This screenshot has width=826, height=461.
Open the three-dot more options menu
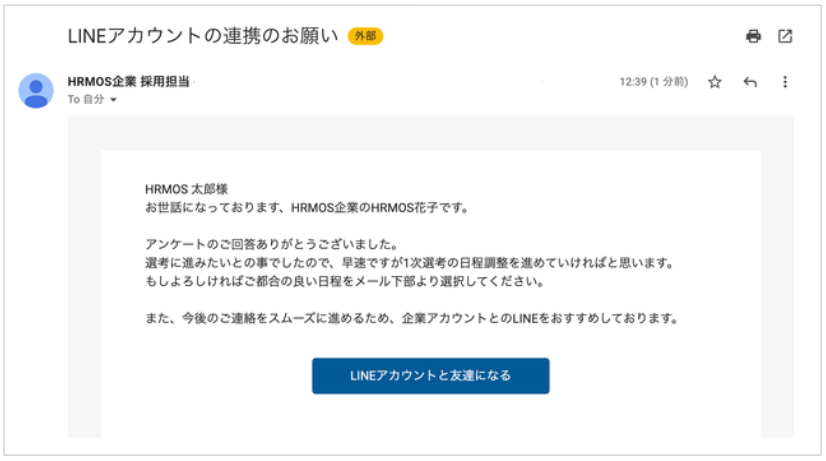pyautogui.click(x=785, y=82)
